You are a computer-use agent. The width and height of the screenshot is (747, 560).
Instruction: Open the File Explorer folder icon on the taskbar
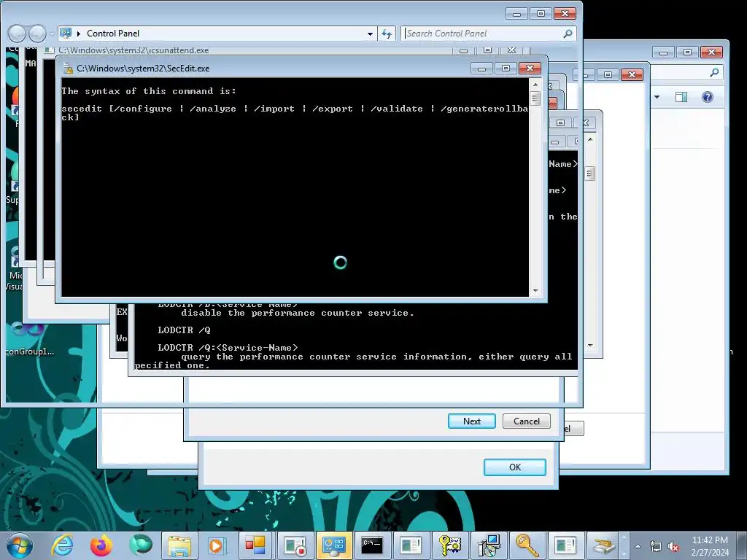[179, 545]
